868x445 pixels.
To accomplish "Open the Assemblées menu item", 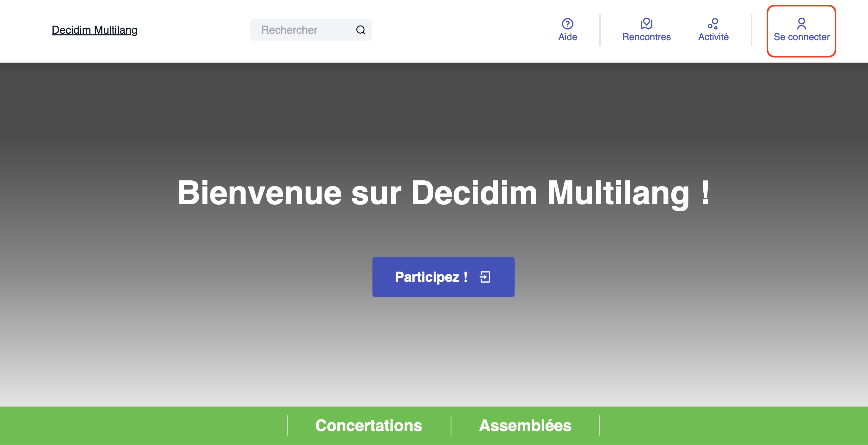I will [525, 425].
